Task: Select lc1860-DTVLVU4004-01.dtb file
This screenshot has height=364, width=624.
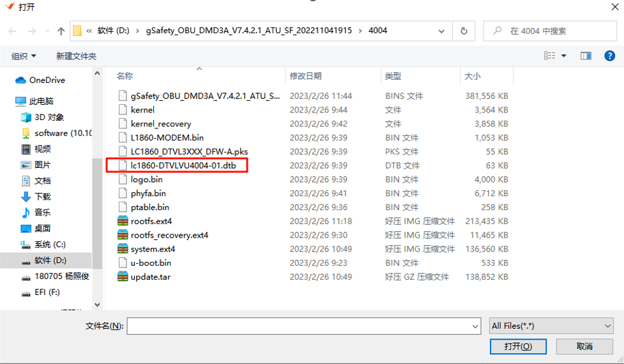Action: coord(183,165)
